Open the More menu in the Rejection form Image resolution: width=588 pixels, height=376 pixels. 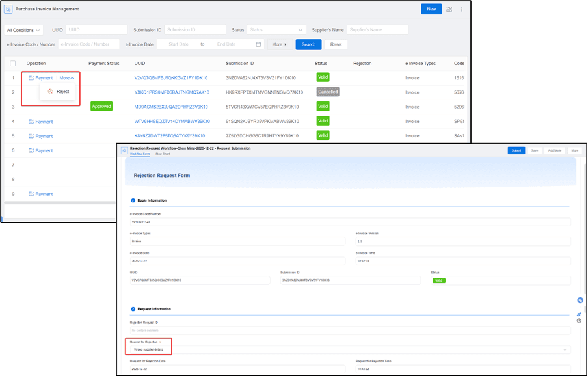click(x=575, y=150)
